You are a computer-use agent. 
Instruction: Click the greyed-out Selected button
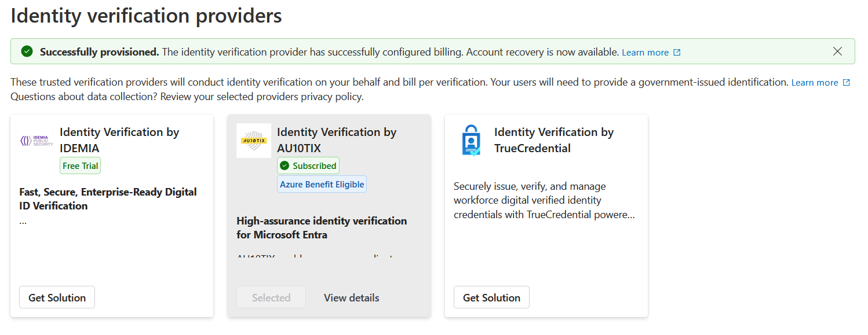tap(271, 297)
